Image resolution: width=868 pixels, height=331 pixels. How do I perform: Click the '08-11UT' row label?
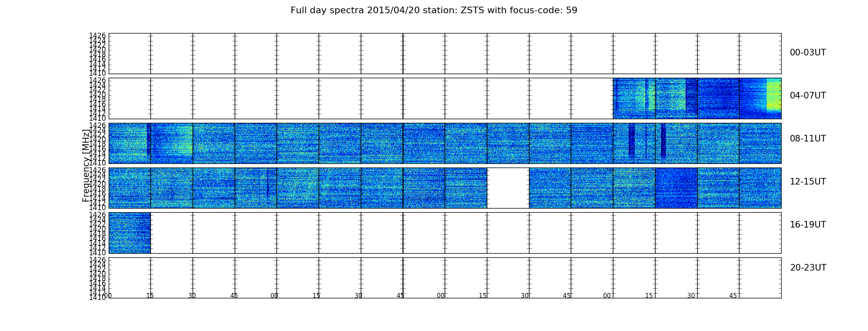[x=808, y=139]
